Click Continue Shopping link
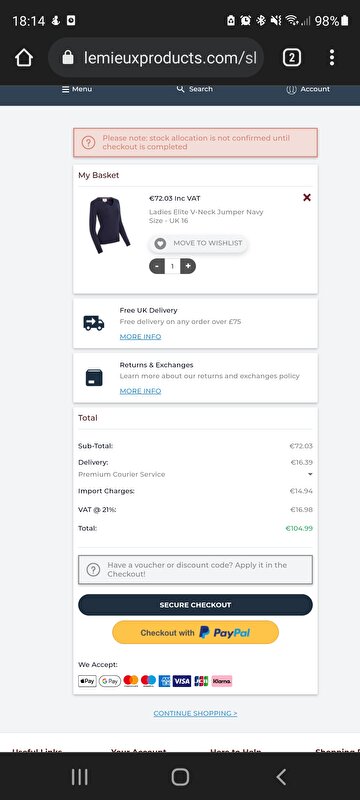The image size is (360, 800). (x=195, y=714)
